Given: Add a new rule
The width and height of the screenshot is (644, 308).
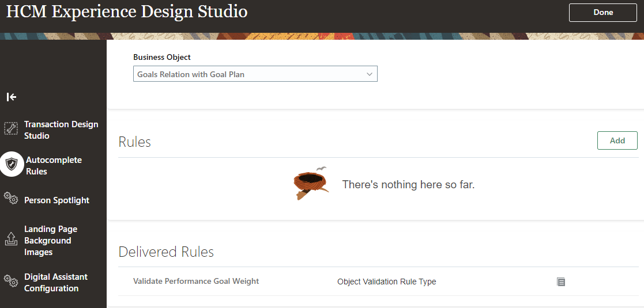Looking at the screenshot, I should click(x=617, y=140).
